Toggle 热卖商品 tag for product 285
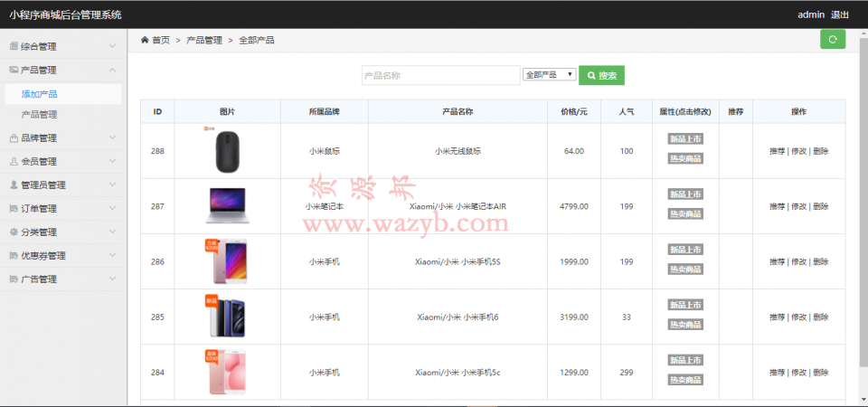Viewport: 868px width, 407px height. click(x=685, y=325)
